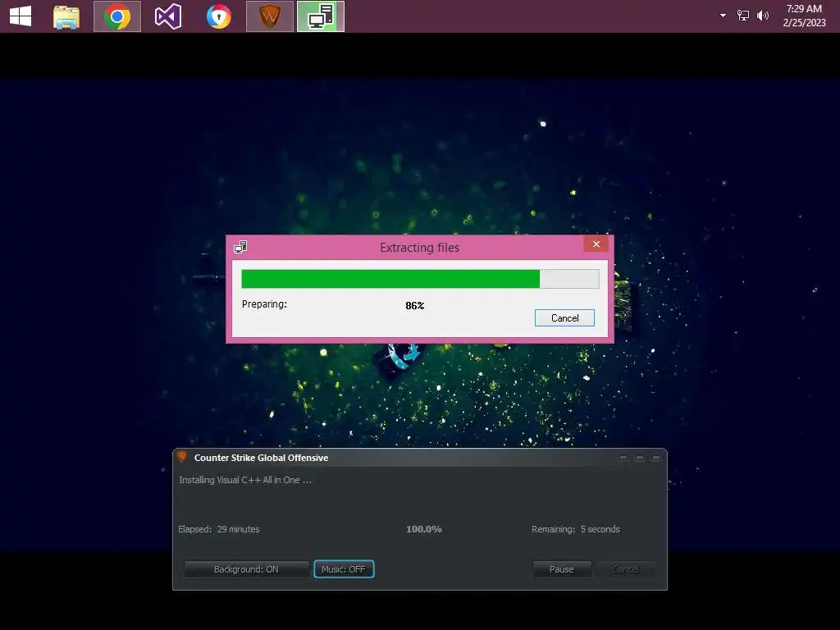Pause the Counter Strike installation

[x=561, y=569]
